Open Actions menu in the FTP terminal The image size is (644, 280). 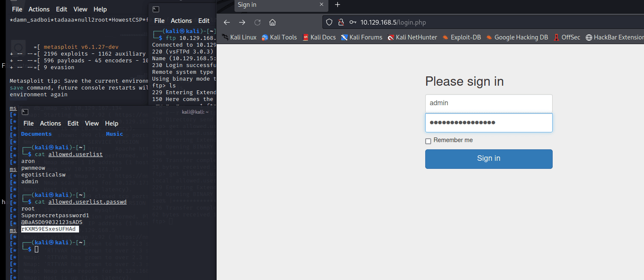(x=181, y=21)
